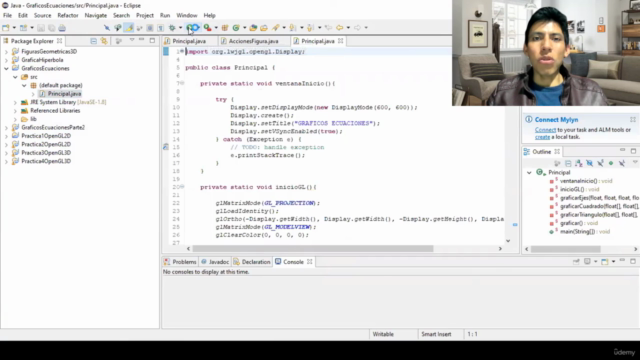The width and height of the screenshot is (640, 360).
Task: Select Principal.java in Package Explorer
Action: pyautogui.click(x=64, y=94)
